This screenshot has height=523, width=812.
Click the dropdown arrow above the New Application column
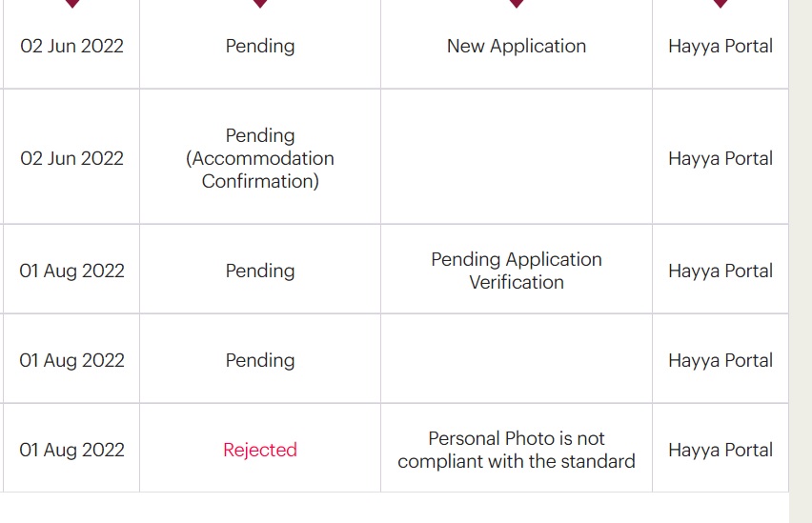[x=517, y=4]
